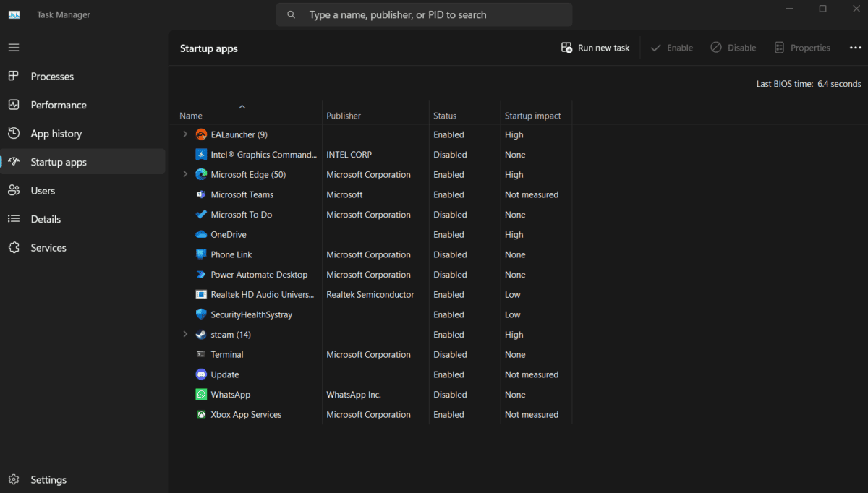Go to App history page
This screenshot has width=868, height=493.
point(83,134)
